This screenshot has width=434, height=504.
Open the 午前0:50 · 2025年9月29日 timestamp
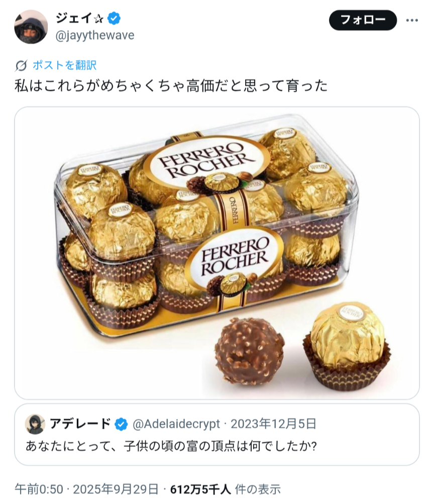point(86,489)
